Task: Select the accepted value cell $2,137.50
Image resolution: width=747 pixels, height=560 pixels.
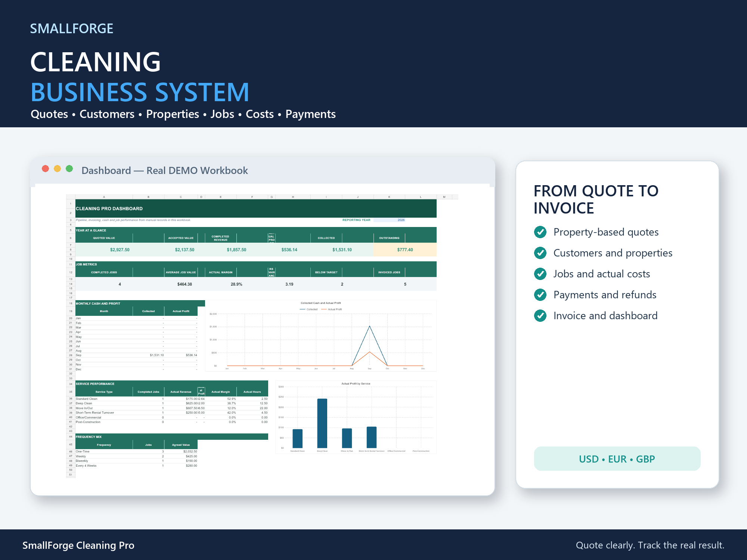Action: click(x=185, y=250)
